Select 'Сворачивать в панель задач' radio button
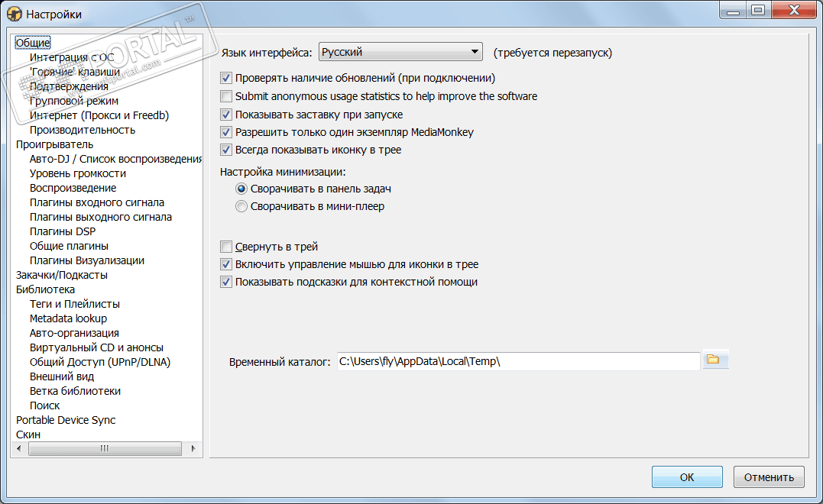The height and width of the screenshot is (504, 823). click(x=241, y=189)
